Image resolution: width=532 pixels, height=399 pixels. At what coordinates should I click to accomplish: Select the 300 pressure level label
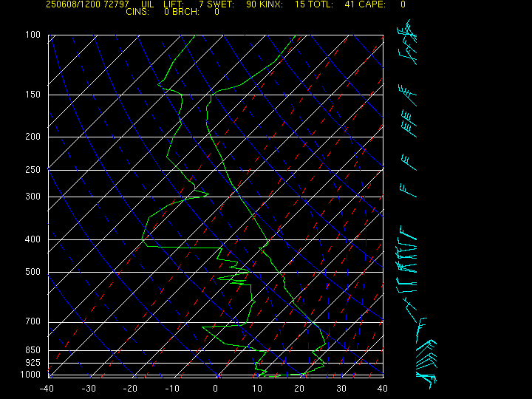pos(33,197)
